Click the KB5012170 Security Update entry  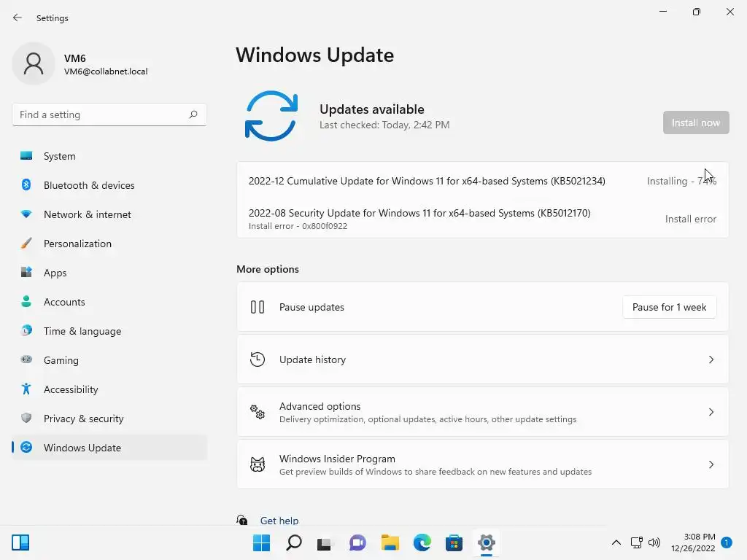419,213
